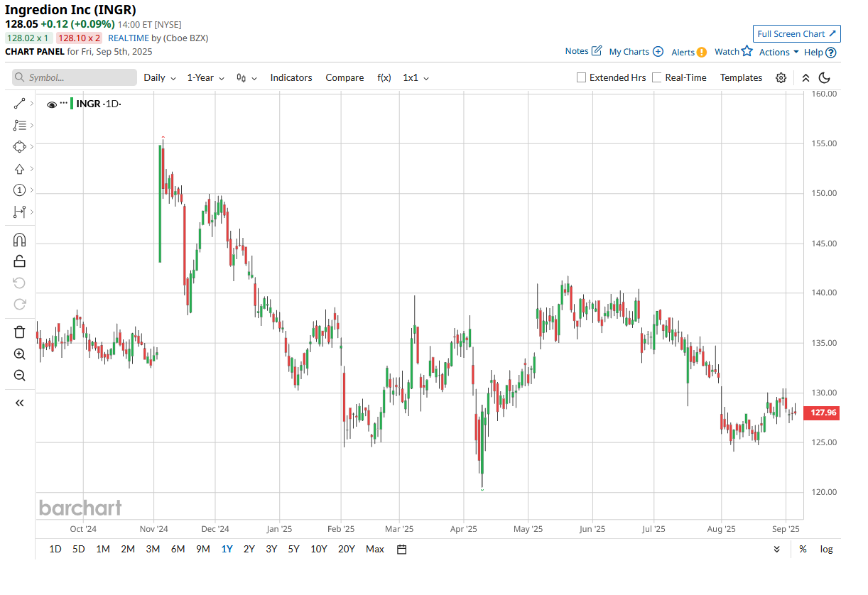The height and width of the screenshot is (595, 868).
Task: Select the 5Y time range
Action: click(293, 549)
